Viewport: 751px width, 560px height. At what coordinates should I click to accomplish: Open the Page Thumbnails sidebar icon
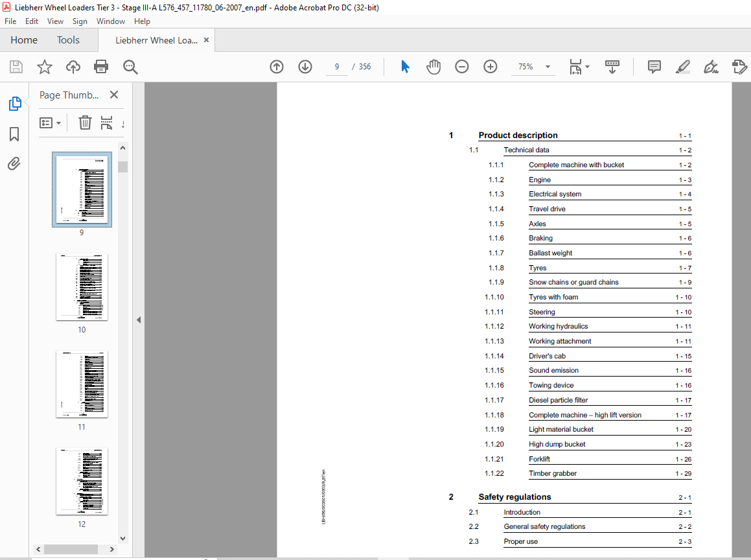pyautogui.click(x=15, y=104)
